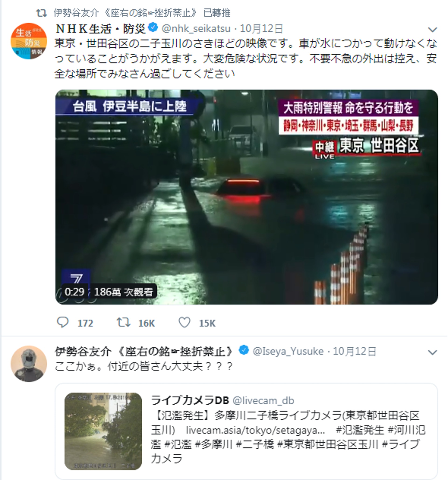Open the @nhk_seikatsu handle link

point(196,29)
